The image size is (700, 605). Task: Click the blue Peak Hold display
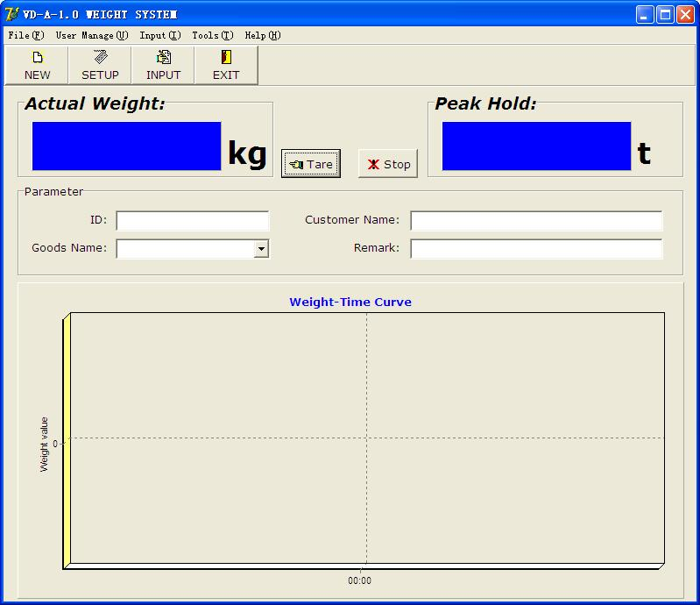coord(536,146)
